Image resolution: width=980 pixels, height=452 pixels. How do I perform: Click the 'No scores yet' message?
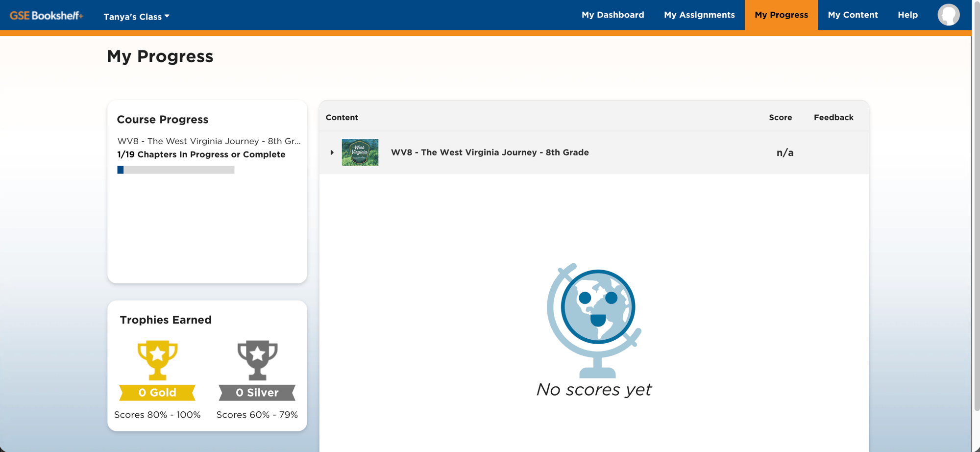point(594,389)
